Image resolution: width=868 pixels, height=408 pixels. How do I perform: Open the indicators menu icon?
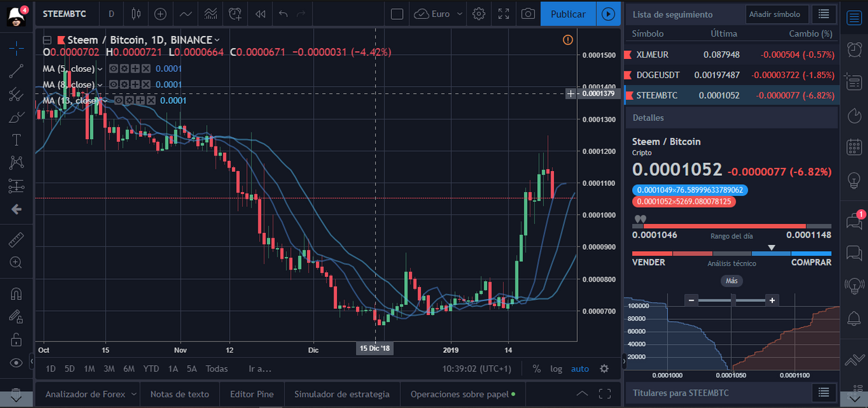coord(185,14)
